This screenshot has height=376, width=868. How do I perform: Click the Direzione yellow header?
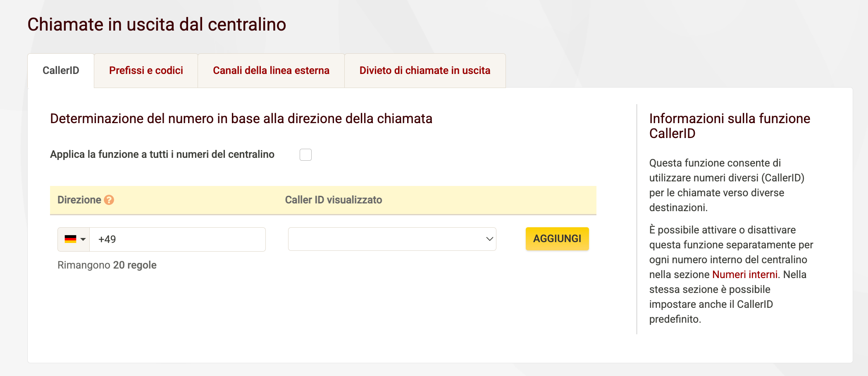(80, 200)
